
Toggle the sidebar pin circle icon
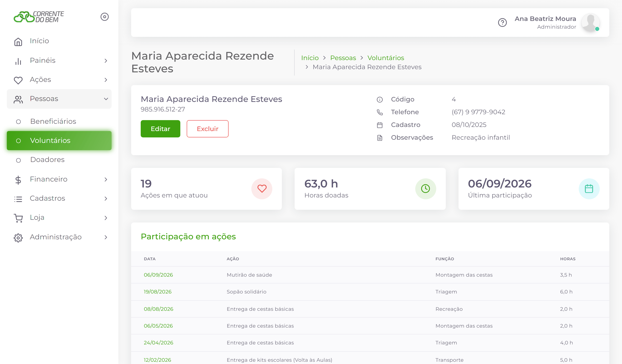[105, 17]
